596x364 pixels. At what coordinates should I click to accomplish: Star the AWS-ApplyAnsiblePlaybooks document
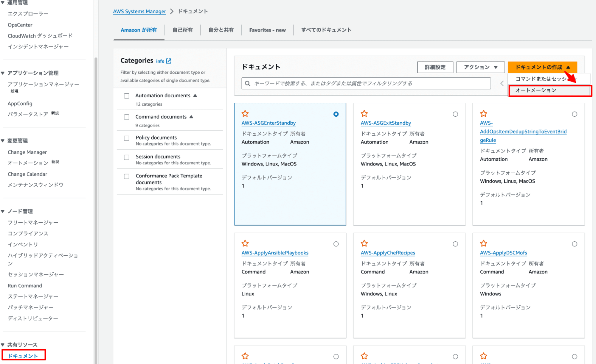[245, 243]
